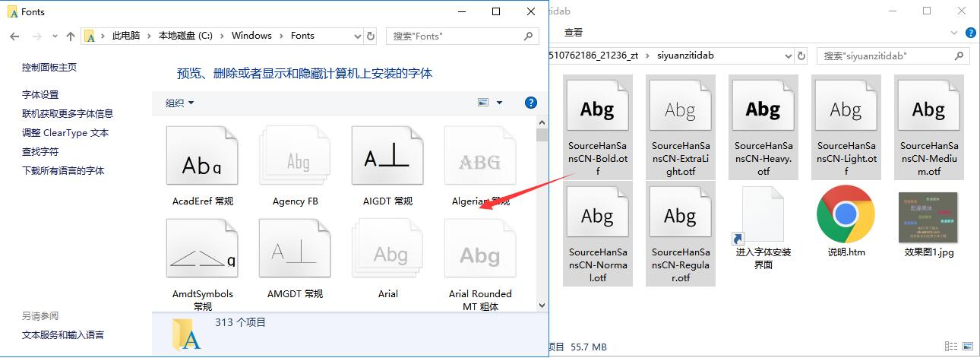This screenshot has height=358, width=980.
Task: Expand the view options dropdown arrow
Action: click(x=499, y=103)
